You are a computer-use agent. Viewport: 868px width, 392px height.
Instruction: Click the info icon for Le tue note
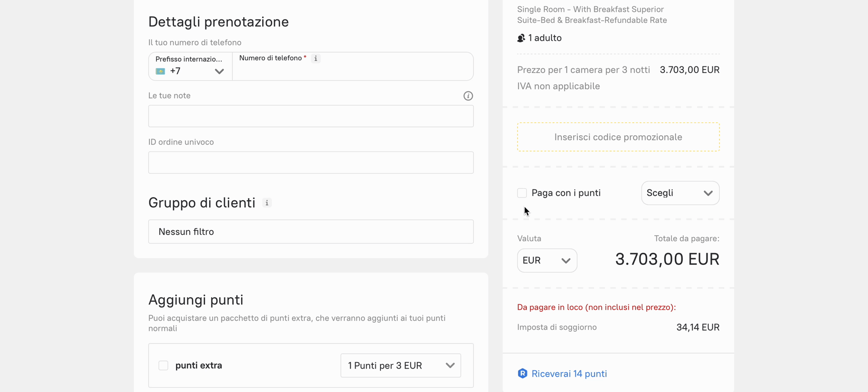click(x=468, y=96)
